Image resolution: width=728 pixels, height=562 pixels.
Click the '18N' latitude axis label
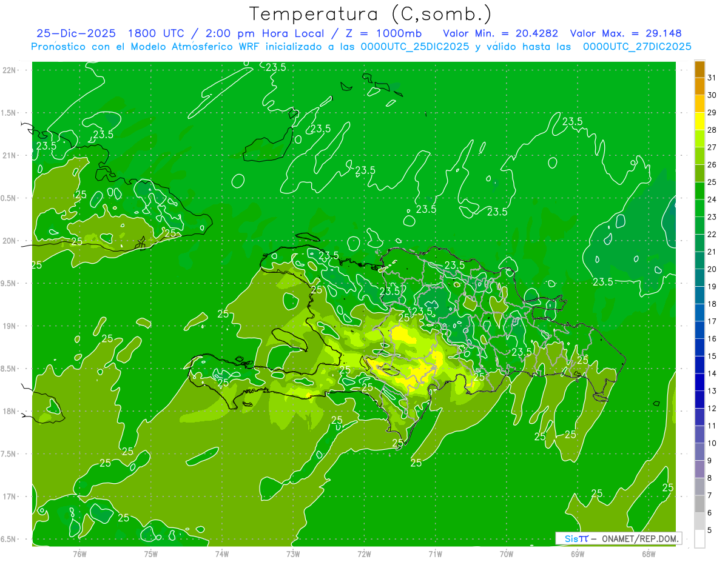click(x=10, y=411)
